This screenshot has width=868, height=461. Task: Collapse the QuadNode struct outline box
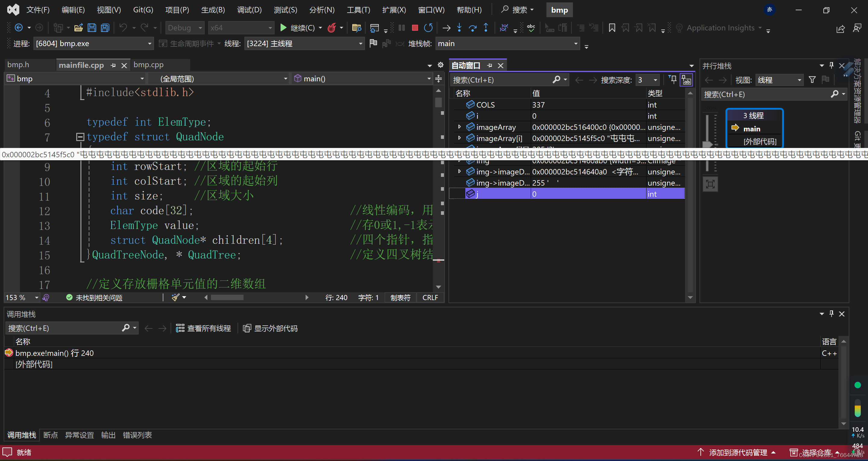80,137
